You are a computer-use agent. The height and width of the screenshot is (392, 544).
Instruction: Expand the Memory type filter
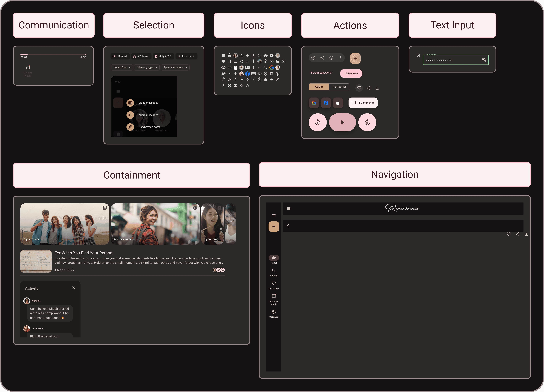147,67
